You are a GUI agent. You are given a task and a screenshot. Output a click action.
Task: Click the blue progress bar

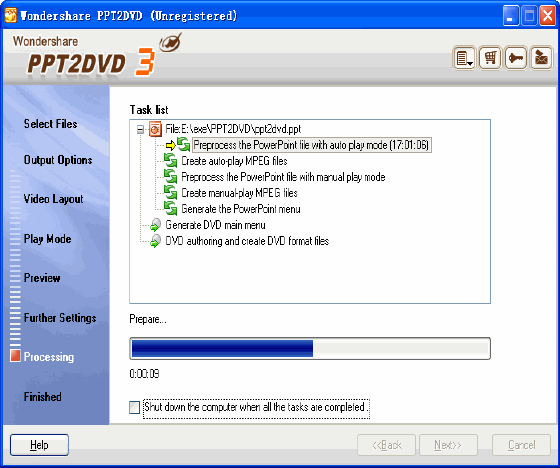click(x=310, y=348)
